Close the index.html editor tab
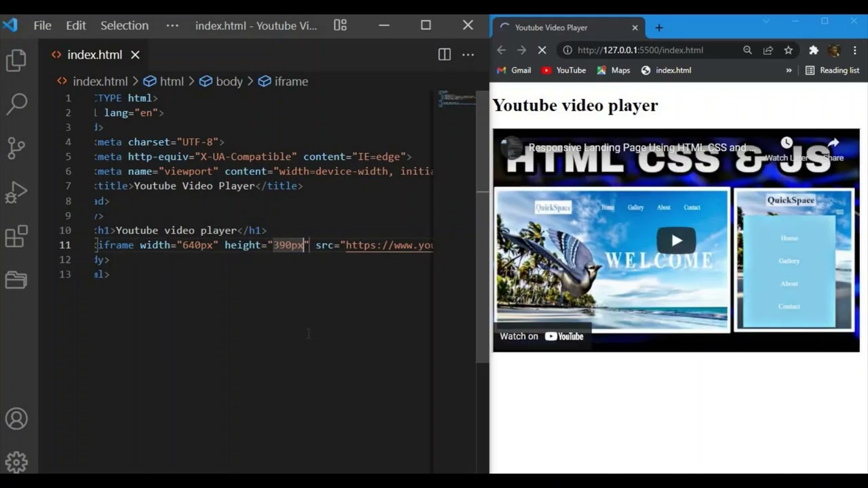This screenshot has height=488, width=868. pyautogui.click(x=135, y=54)
